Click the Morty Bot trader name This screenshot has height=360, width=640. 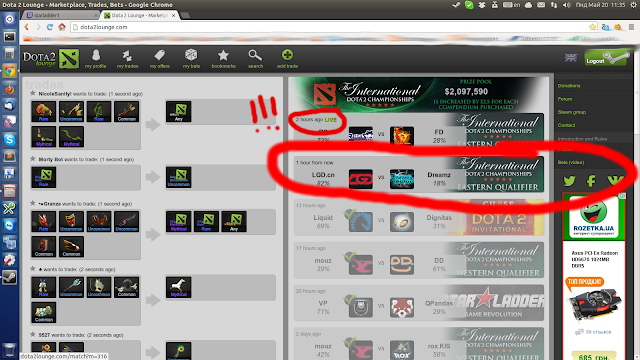click(51, 159)
